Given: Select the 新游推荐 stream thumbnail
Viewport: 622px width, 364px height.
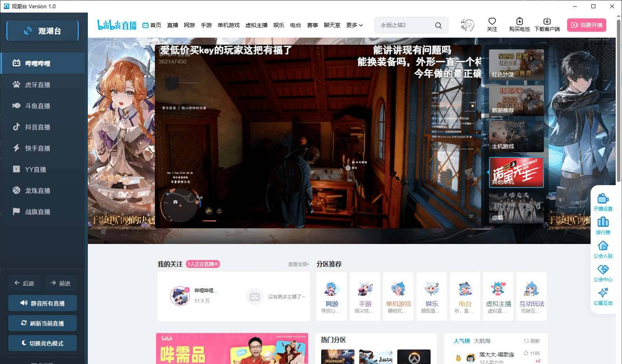Looking at the screenshot, I should 516,101.
